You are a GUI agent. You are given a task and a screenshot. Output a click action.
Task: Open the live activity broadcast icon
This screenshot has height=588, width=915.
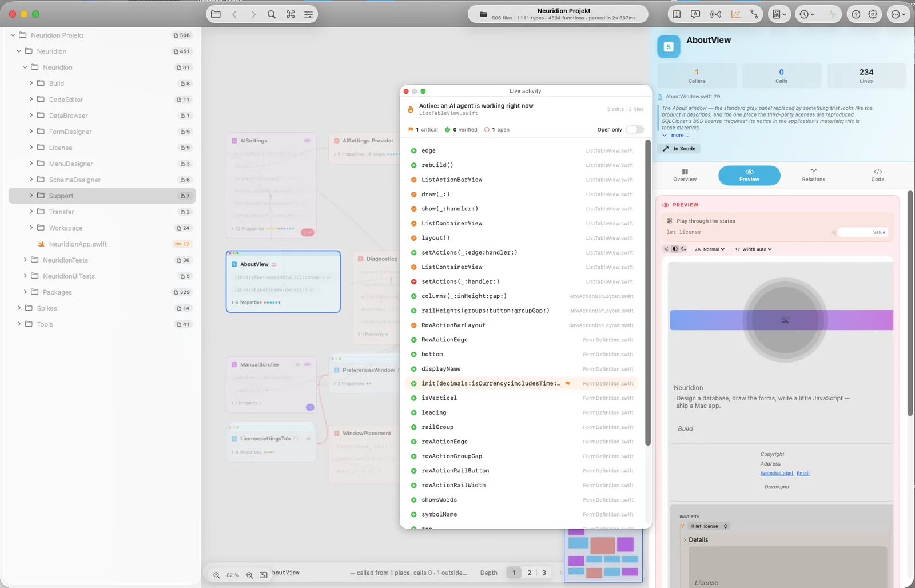coord(715,14)
